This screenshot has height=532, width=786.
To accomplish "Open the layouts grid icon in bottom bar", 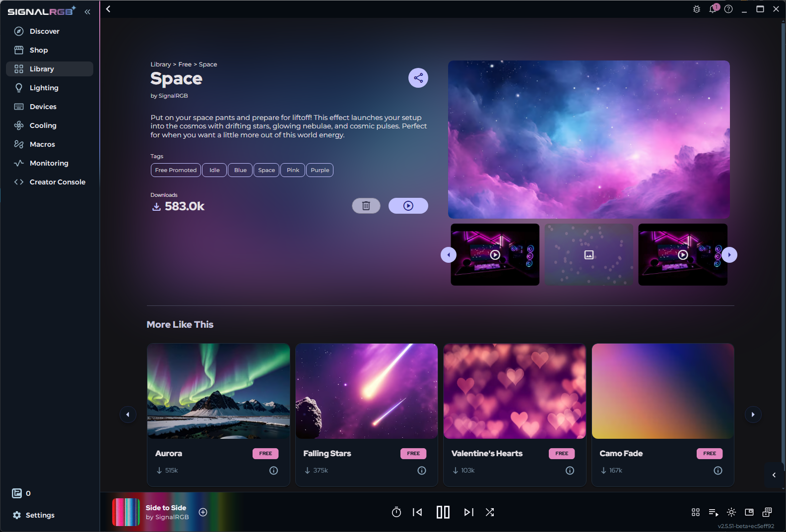I will (696, 512).
